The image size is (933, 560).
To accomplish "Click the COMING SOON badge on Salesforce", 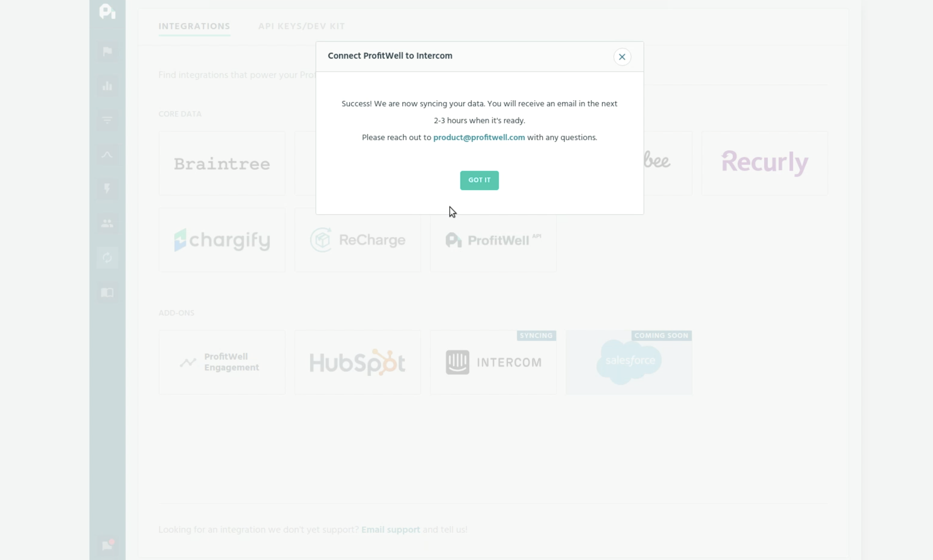I will point(661,336).
